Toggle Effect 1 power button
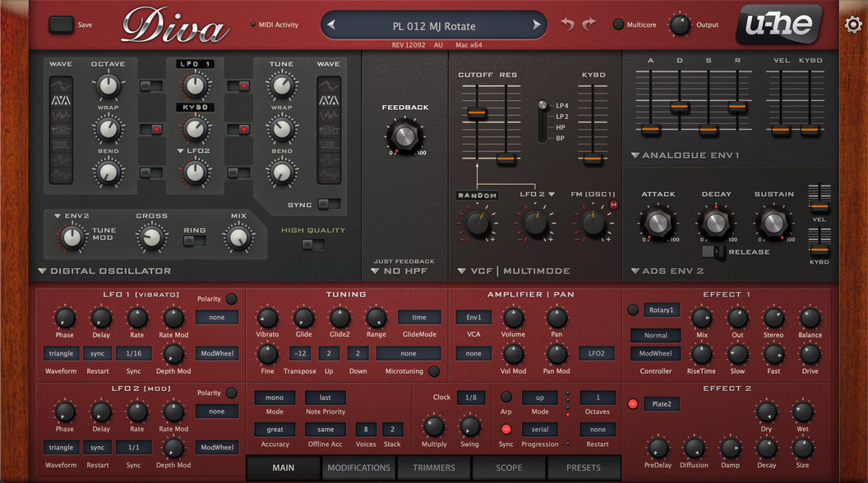The height and width of the screenshot is (483, 868). click(x=633, y=310)
